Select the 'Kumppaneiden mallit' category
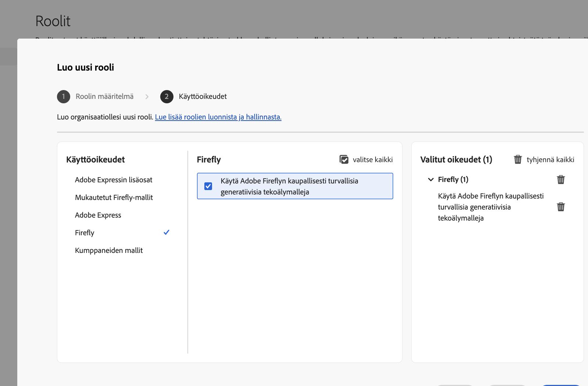588x386 pixels. 109,250
